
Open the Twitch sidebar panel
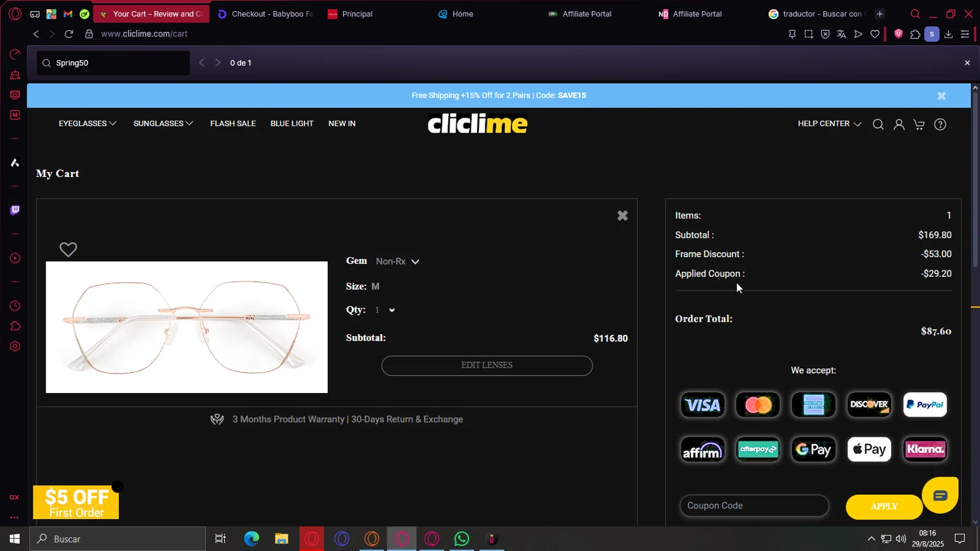click(x=15, y=210)
